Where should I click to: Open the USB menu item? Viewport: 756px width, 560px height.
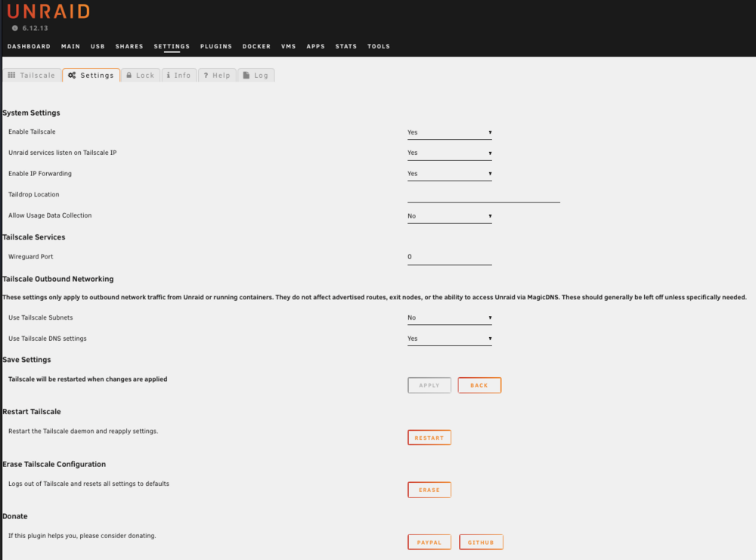(x=98, y=46)
